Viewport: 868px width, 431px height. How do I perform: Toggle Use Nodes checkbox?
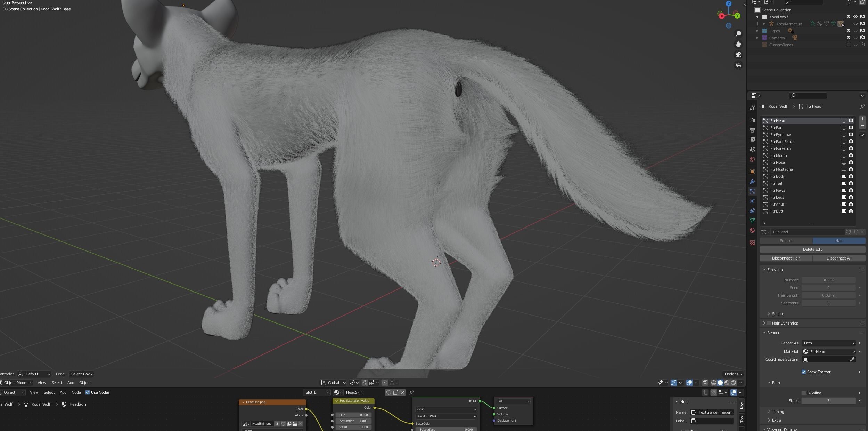(88, 392)
